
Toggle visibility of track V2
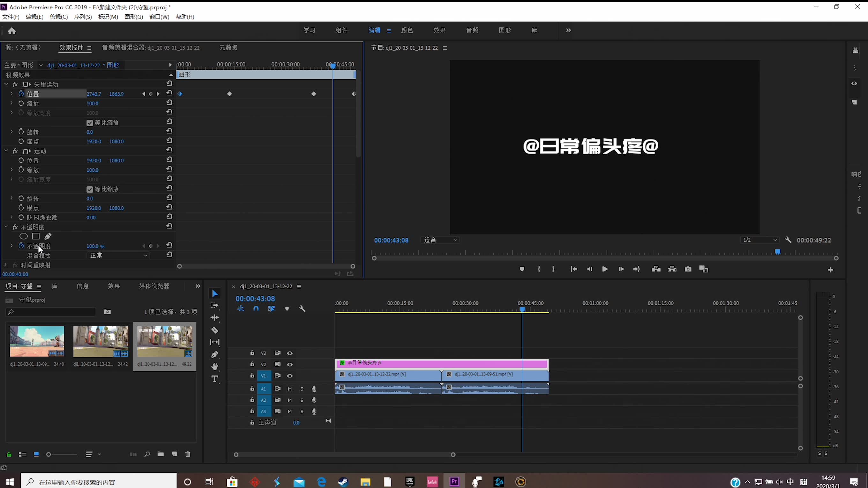click(290, 364)
